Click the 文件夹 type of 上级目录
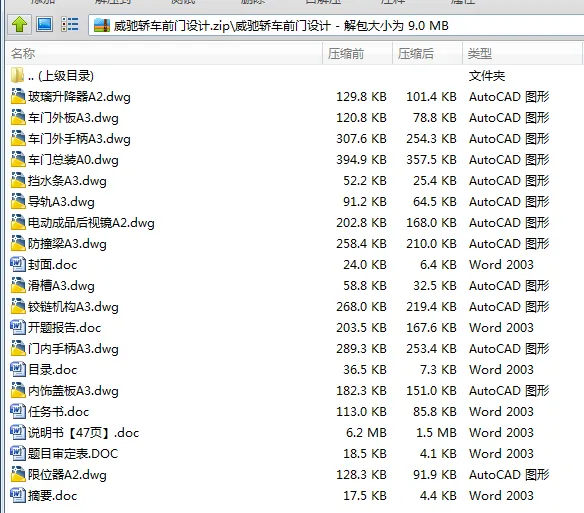 pos(486,76)
